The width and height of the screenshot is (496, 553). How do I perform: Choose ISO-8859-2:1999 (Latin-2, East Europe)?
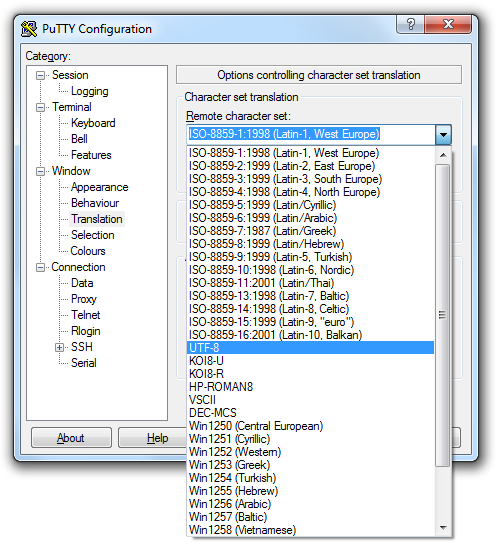(310, 166)
